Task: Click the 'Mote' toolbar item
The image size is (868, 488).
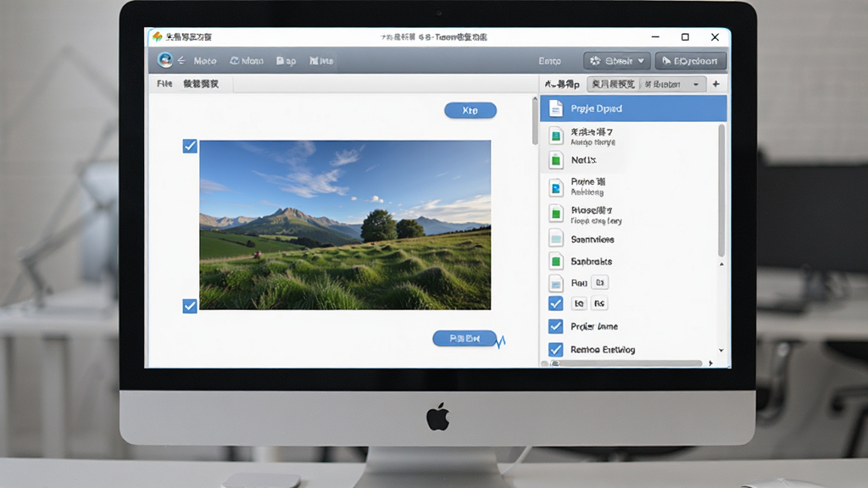Action: click(x=205, y=61)
